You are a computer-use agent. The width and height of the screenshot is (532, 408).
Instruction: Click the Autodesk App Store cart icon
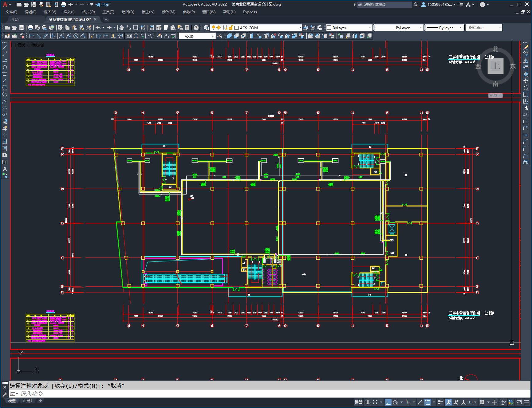[x=461, y=5]
